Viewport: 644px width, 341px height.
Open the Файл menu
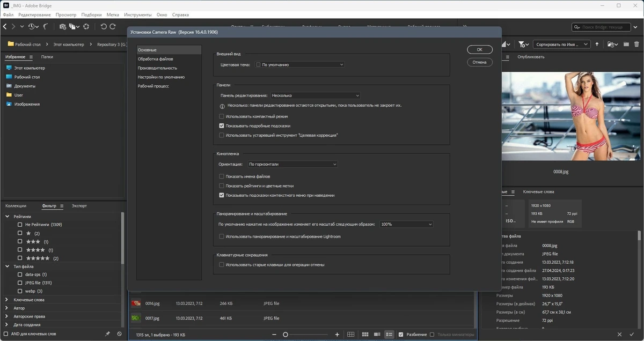tap(8, 15)
